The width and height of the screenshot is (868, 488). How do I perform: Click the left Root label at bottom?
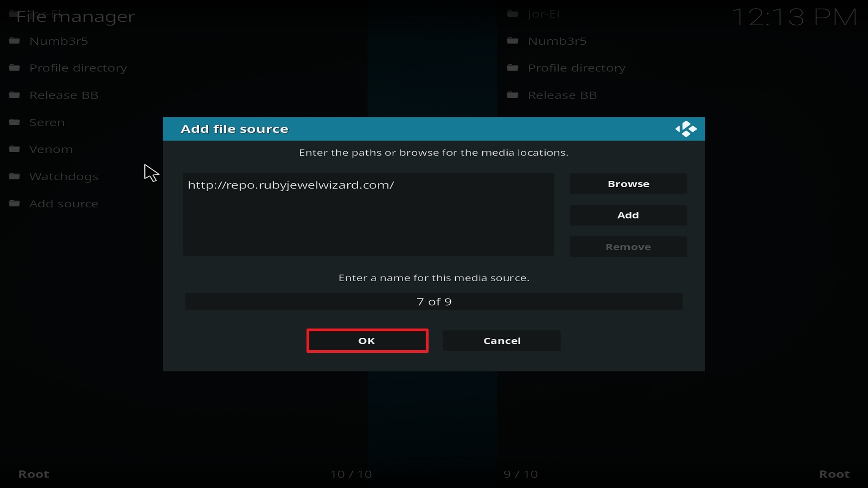[x=33, y=474]
